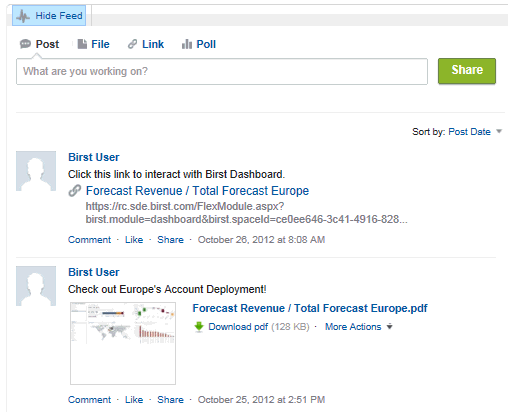
Task: Open the dashboard PDF preview thumbnail
Action: pos(123,343)
